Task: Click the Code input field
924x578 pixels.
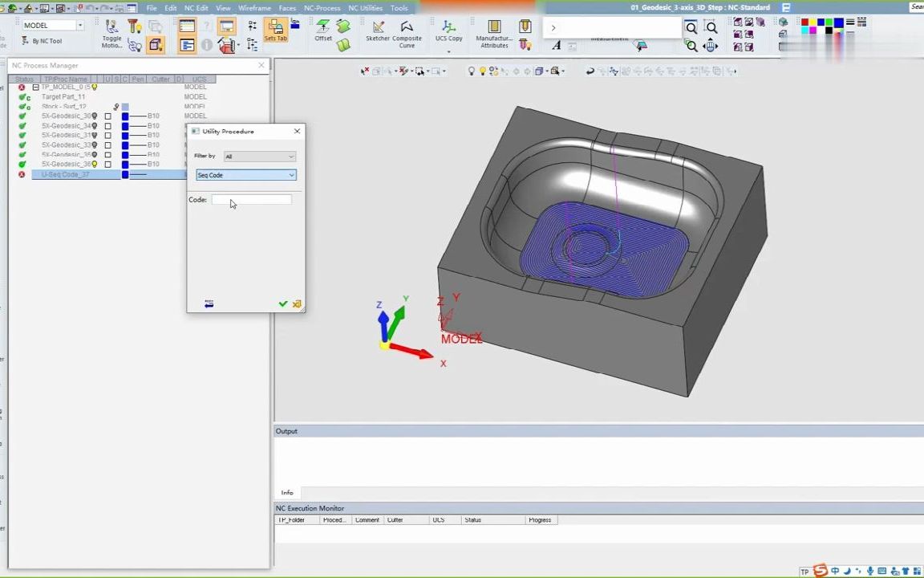Action: [252, 200]
